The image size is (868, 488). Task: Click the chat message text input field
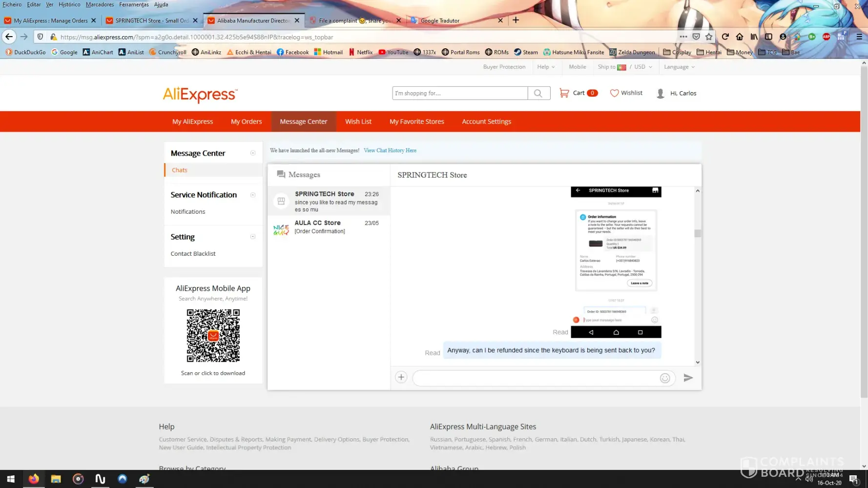click(536, 378)
